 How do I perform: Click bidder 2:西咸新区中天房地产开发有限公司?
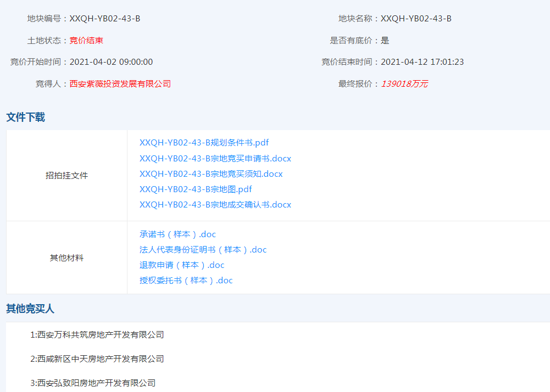(97, 359)
